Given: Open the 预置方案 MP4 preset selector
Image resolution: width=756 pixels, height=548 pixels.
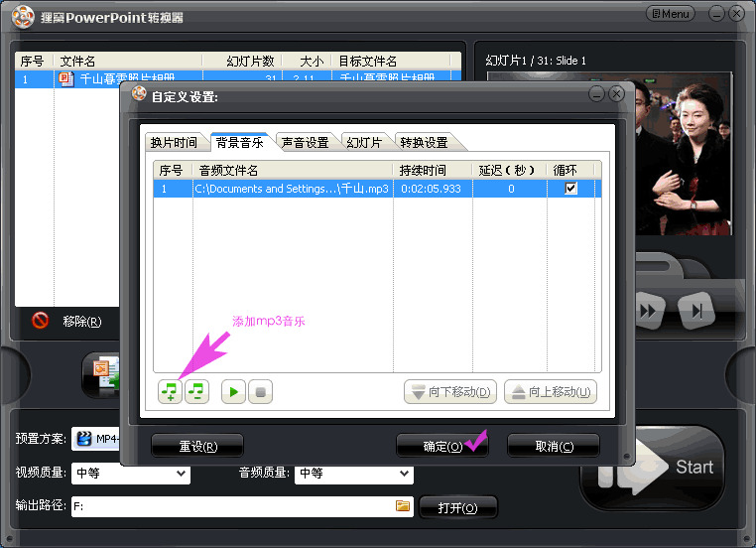Looking at the screenshot, I should tap(95, 439).
